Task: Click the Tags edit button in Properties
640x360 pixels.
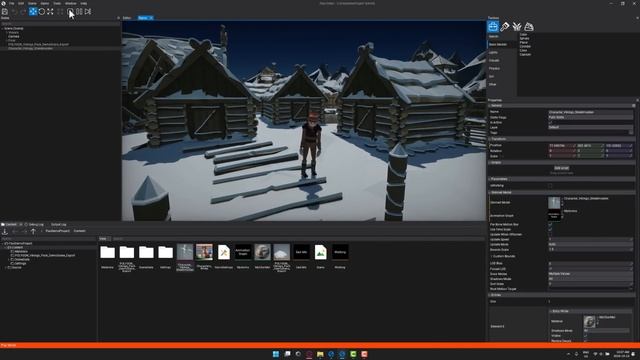Action: pyautogui.click(x=631, y=132)
